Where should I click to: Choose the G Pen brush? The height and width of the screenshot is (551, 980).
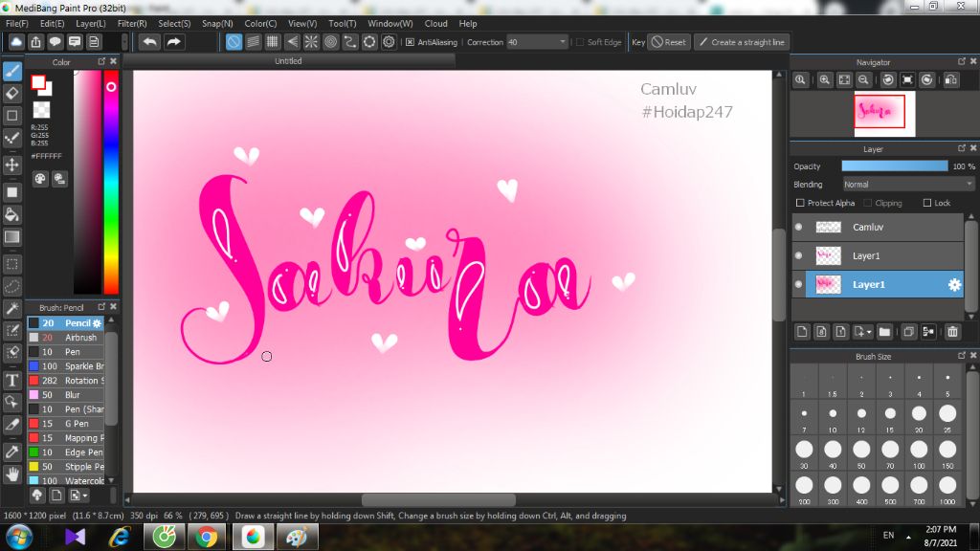pyautogui.click(x=66, y=424)
